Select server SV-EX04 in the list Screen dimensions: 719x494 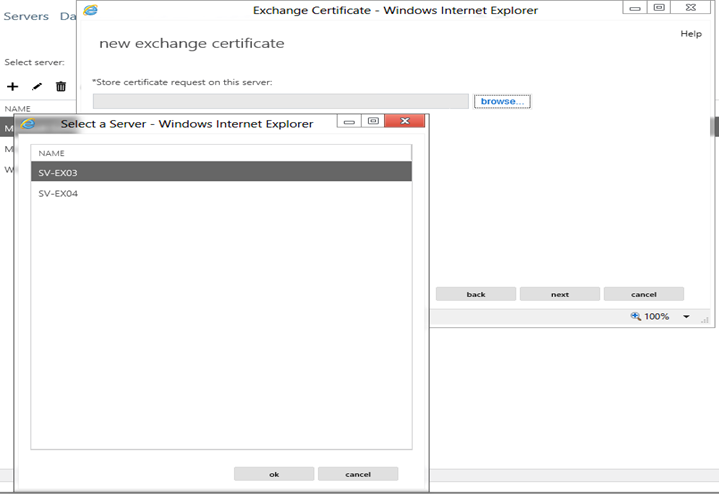[x=221, y=193]
